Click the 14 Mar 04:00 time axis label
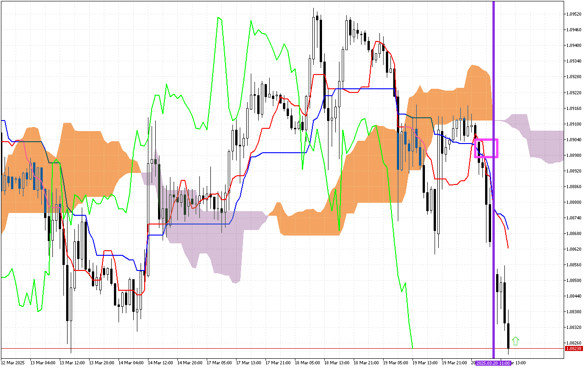 (x=130, y=363)
